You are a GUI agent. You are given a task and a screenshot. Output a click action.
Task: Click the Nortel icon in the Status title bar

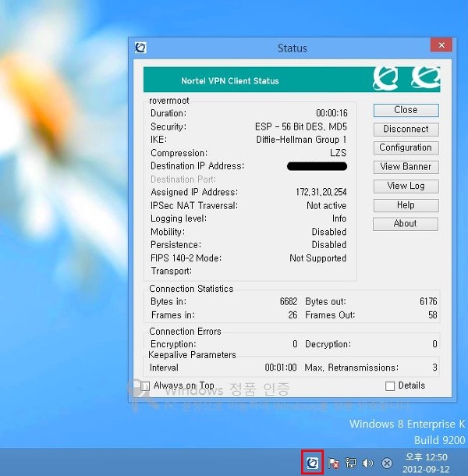[140, 48]
